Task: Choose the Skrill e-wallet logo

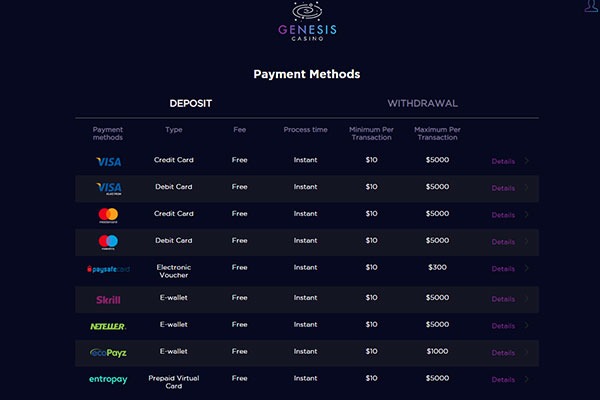Action: pyautogui.click(x=108, y=299)
